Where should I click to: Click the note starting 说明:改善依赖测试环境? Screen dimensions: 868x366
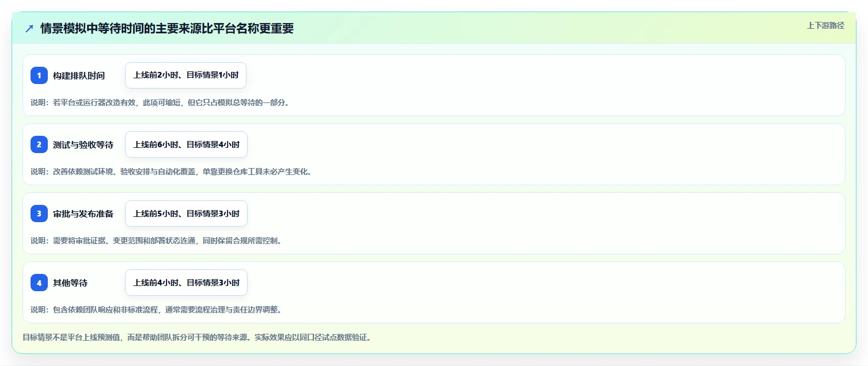pos(171,171)
